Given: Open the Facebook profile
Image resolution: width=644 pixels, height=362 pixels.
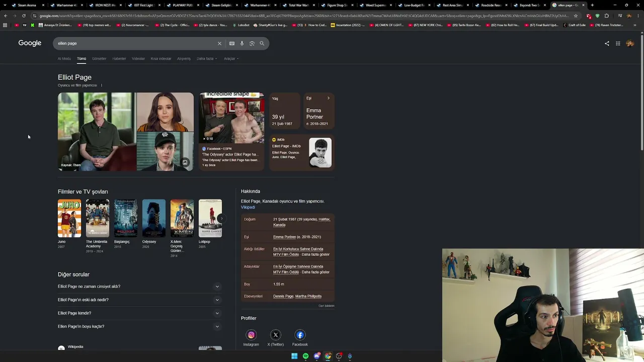Looking at the screenshot, I should click(300, 335).
